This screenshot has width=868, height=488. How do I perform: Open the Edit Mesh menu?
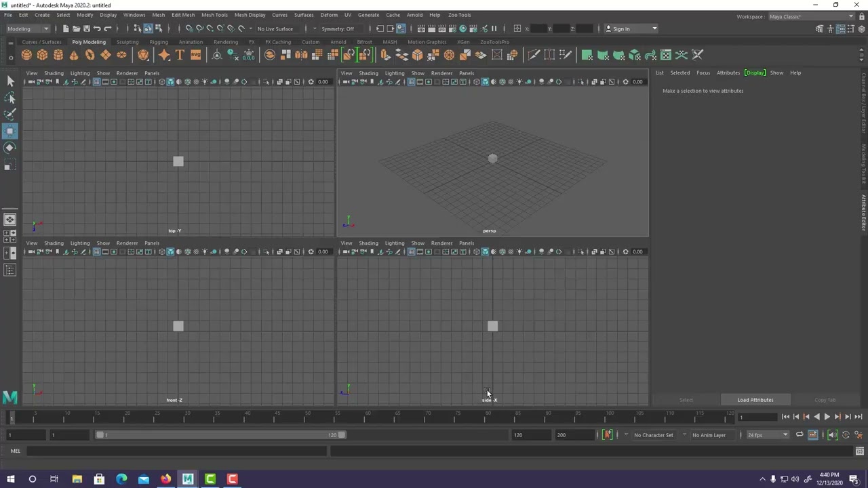tap(183, 15)
